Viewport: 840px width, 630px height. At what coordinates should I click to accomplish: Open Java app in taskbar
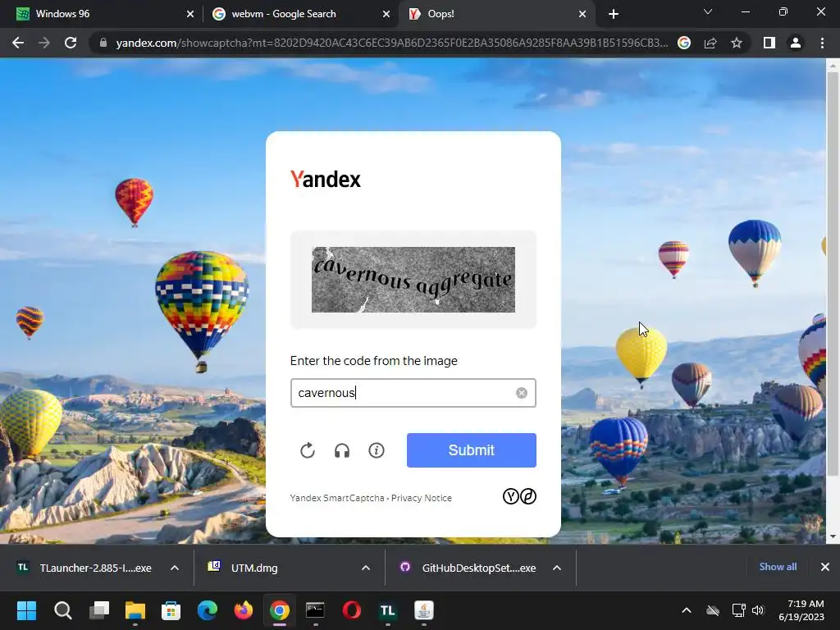point(424,610)
